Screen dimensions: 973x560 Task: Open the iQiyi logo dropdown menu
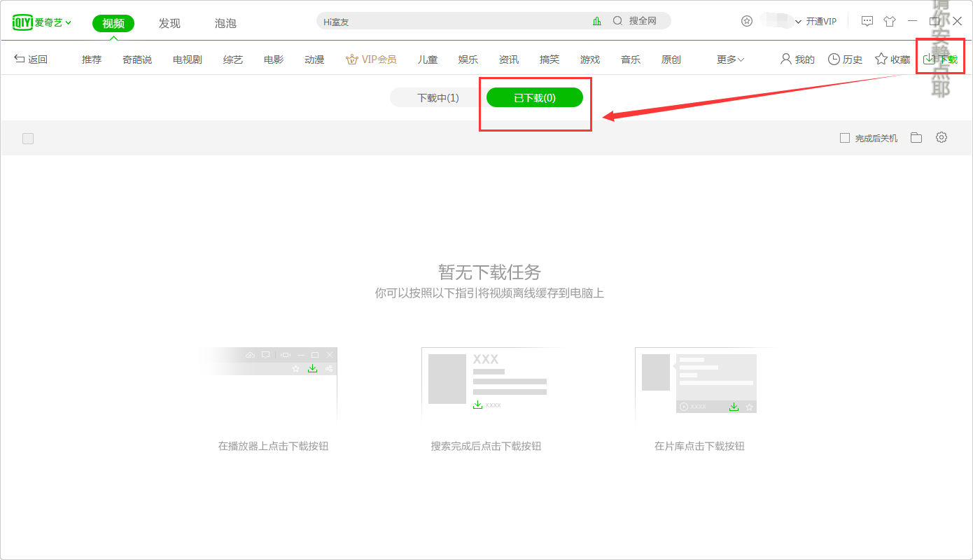coord(42,22)
